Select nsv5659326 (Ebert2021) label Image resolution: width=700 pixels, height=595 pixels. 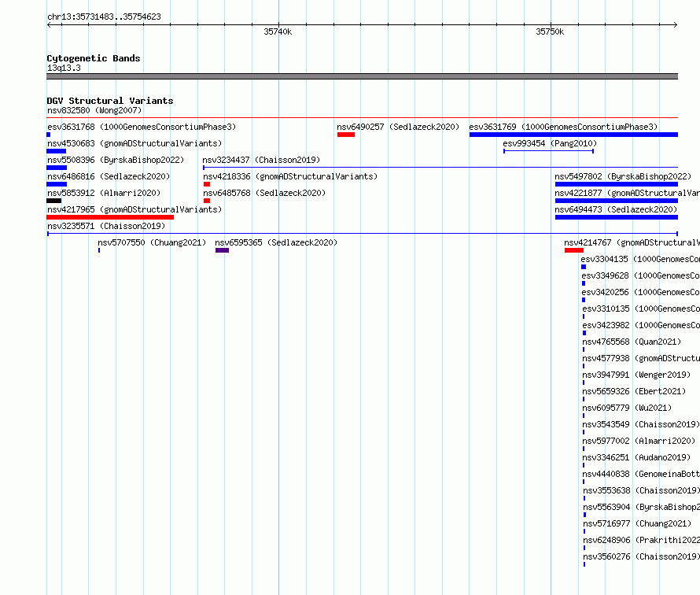[634, 391]
